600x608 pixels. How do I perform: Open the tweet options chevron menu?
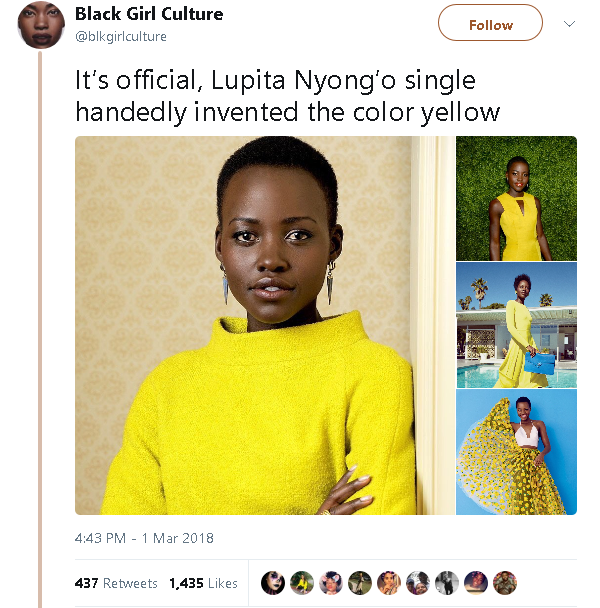tap(569, 23)
